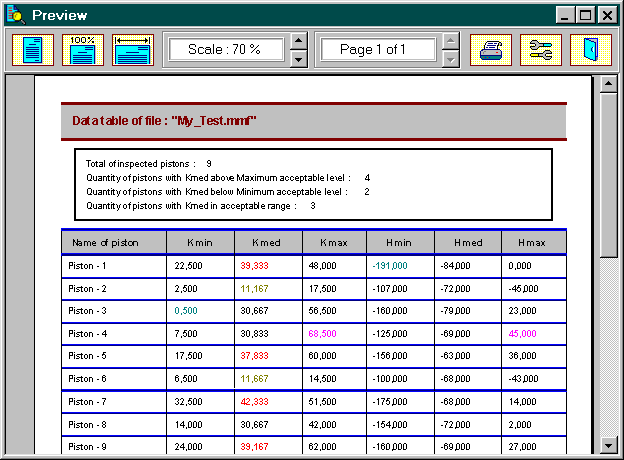
Task: Decrease scale with down arrow
Action: (x=298, y=59)
